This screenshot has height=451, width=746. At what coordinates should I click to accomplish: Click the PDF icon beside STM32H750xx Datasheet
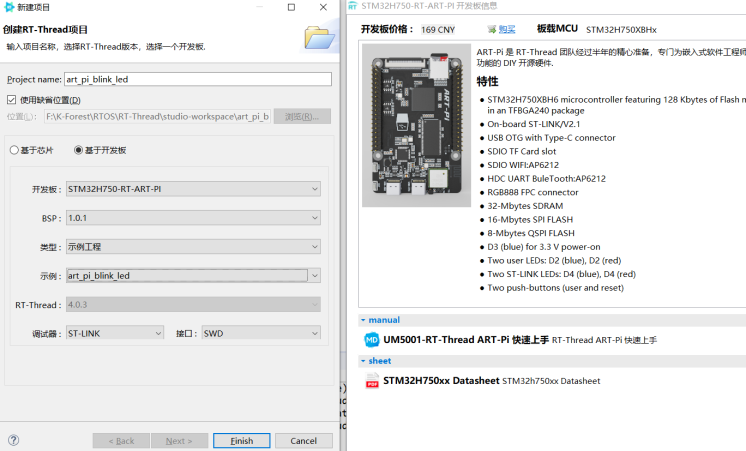click(372, 381)
